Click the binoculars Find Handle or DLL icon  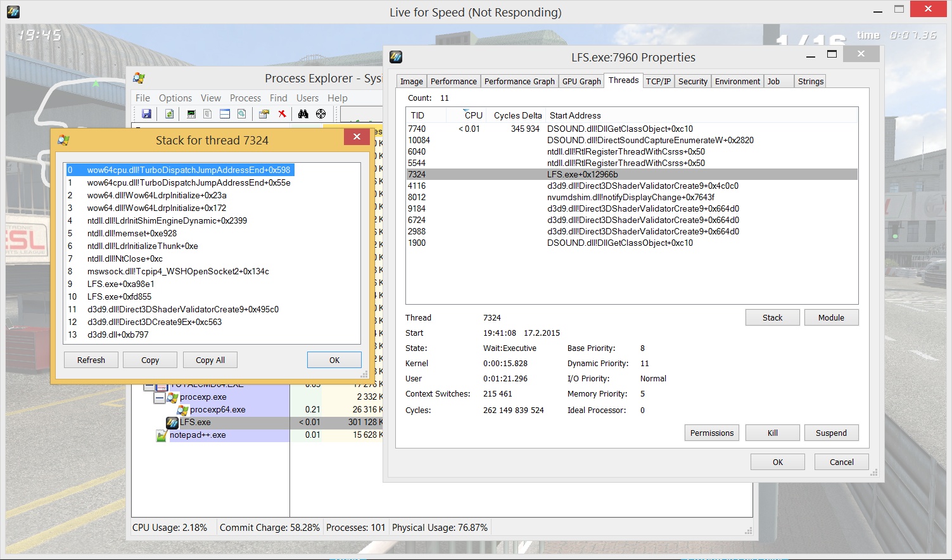coord(303,114)
